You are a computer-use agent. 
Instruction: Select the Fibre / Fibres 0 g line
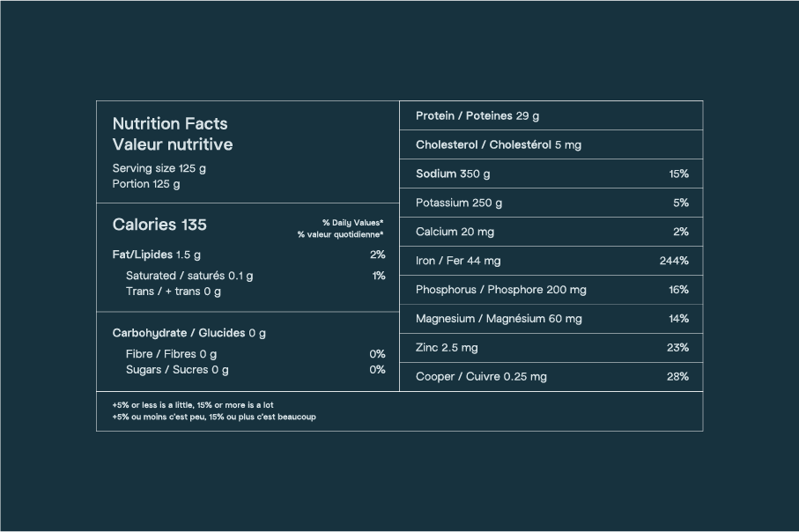(171, 354)
